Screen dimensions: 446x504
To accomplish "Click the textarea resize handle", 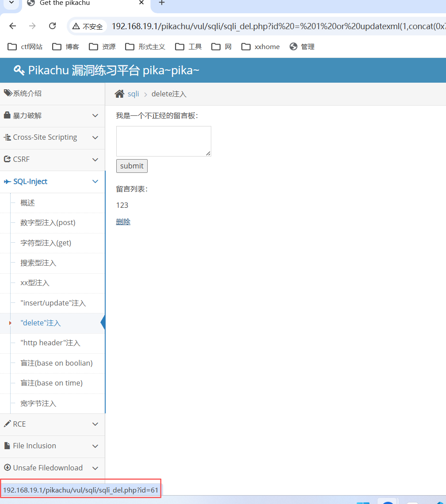I will click(x=208, y=153).
